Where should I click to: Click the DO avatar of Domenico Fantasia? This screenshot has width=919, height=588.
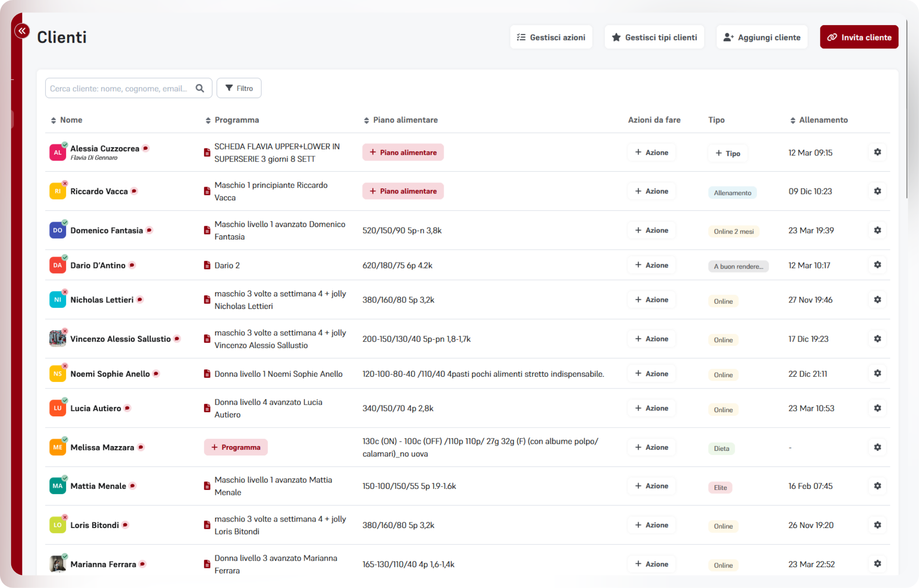click(x=58, y=230)
